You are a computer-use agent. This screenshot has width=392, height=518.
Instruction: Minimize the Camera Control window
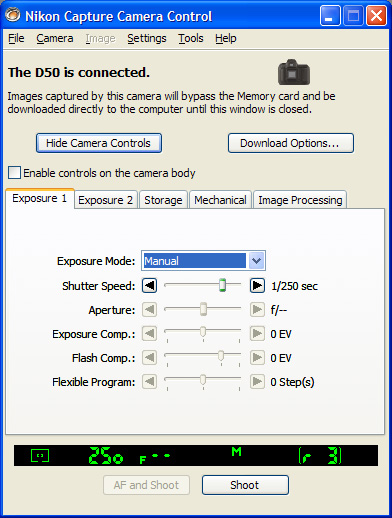click(330, 16)
